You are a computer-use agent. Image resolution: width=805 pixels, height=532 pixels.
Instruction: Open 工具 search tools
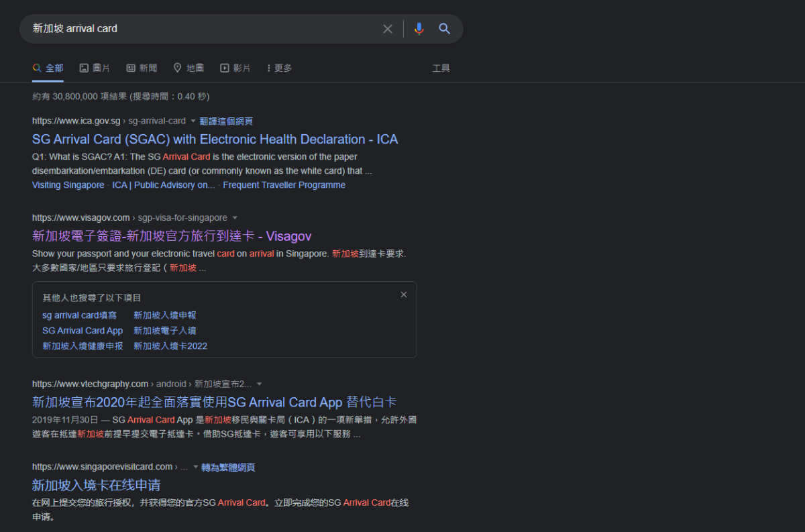point(441,68)
